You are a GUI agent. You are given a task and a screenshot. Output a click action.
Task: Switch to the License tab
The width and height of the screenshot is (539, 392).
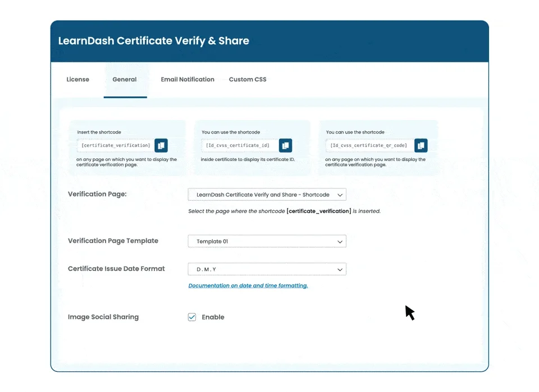(78, 79)
